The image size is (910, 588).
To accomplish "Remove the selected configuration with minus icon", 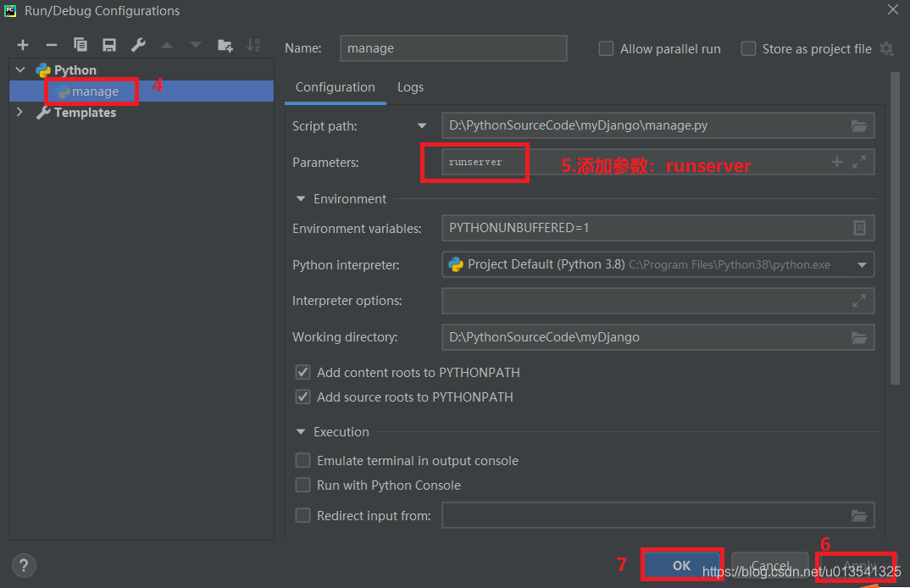I will [x=52, y=45].
